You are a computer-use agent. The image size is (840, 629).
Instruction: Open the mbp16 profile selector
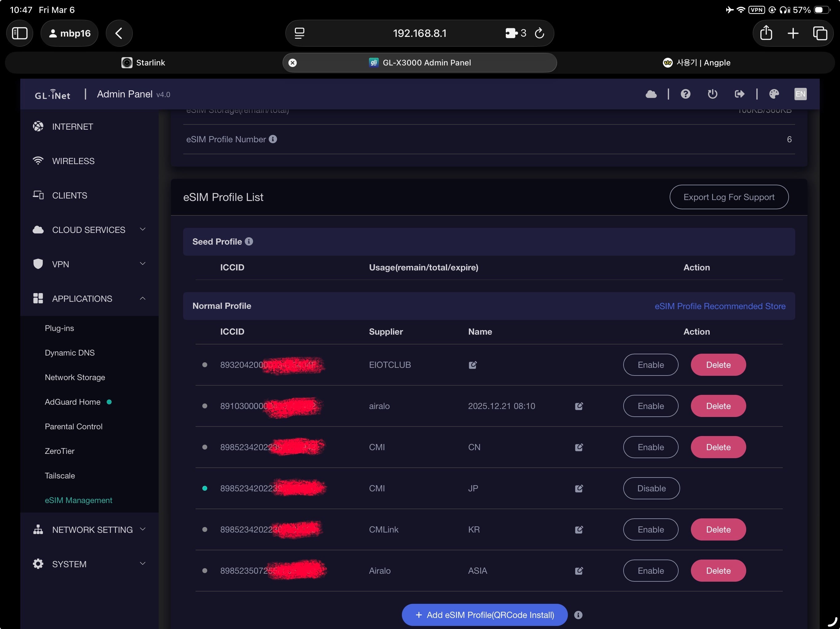point(69,33)
